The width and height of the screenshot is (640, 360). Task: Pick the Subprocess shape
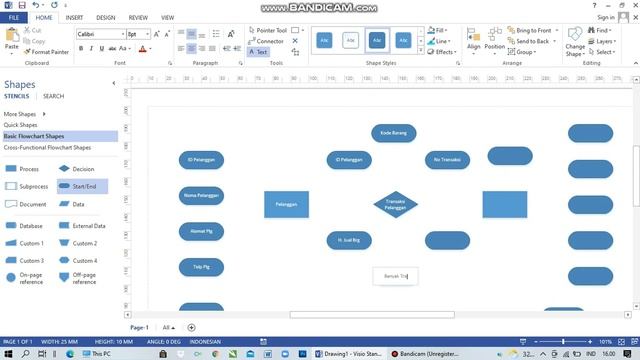coord(26,186)
